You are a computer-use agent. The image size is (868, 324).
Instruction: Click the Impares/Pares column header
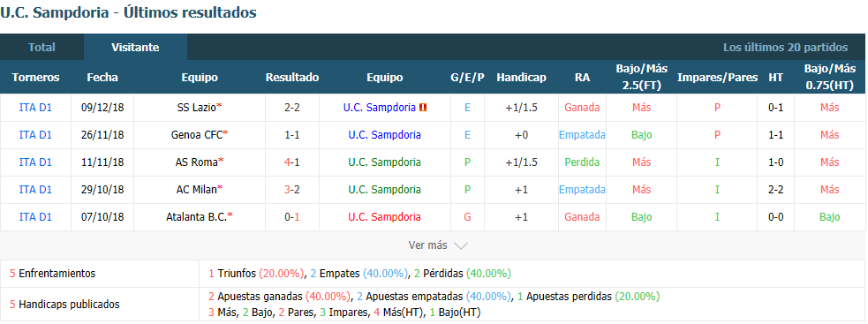point(717,78)
